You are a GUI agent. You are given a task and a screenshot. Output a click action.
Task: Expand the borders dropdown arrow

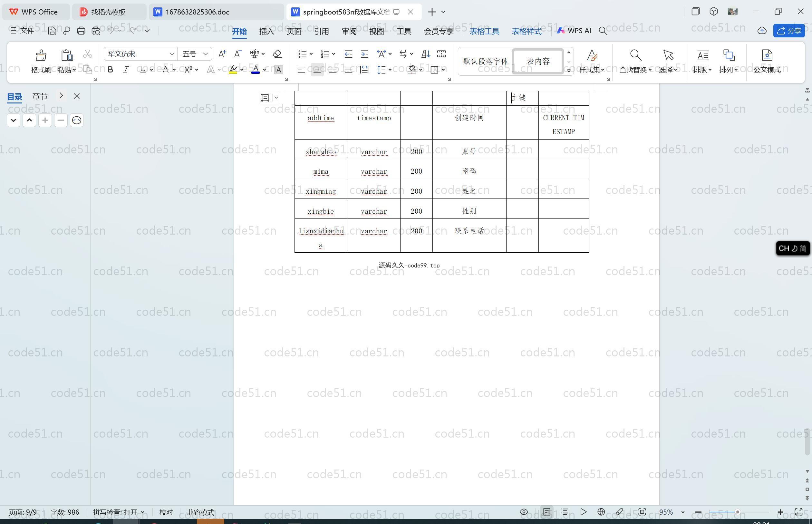(x=443, y=70)
